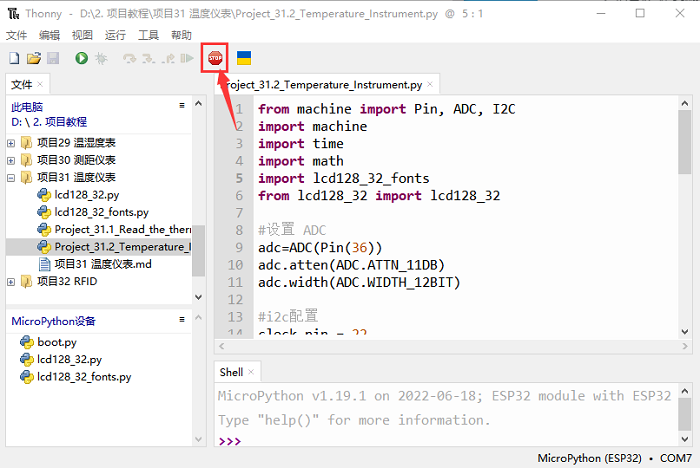This screenshot has height=468, width=700.
Task: Open the 运行 menu
Action: (115, 35)
